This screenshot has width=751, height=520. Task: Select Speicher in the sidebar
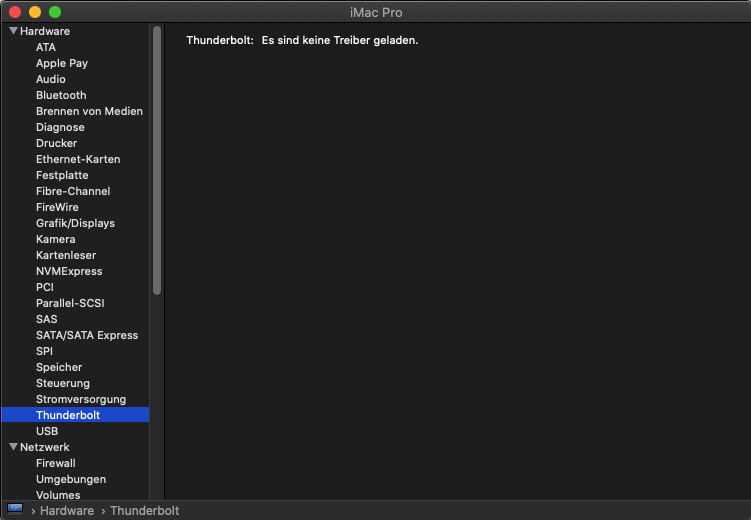(x=59, y=367)
